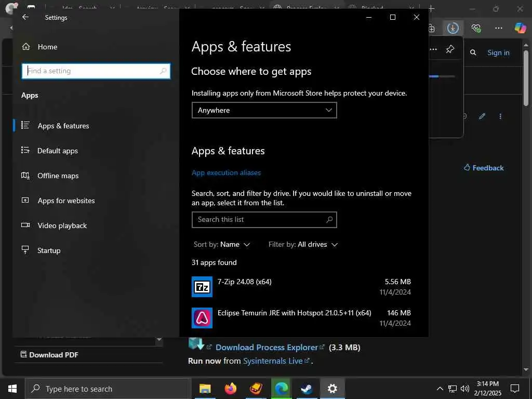The image size is (532, 399).
Task: Open Edge downloads toolbar icon
Action: coord(453,28)
